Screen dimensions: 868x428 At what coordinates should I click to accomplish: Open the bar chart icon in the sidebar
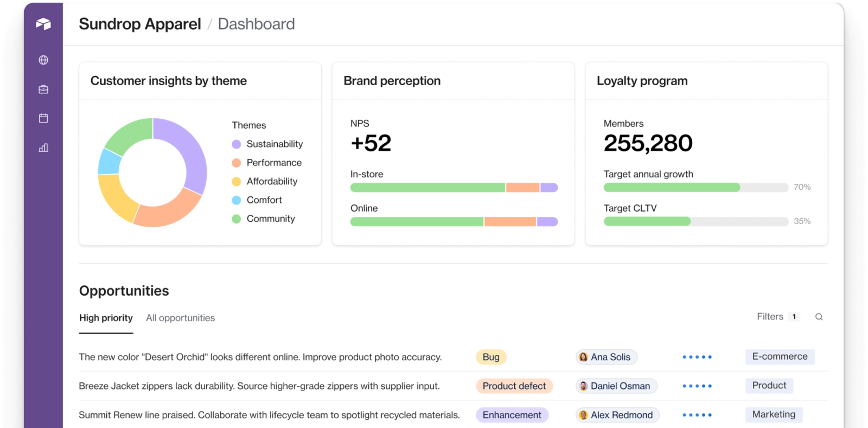pos(43,148)
